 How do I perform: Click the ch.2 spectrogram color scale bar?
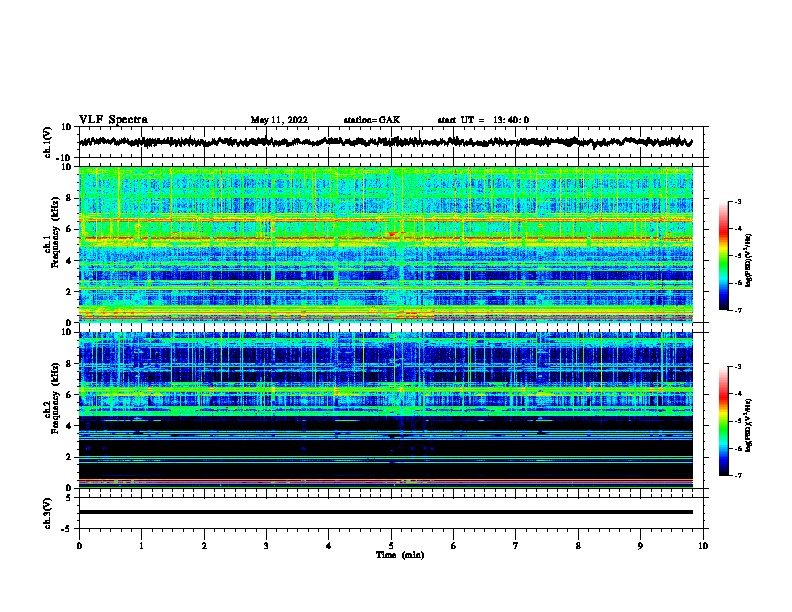723,421
